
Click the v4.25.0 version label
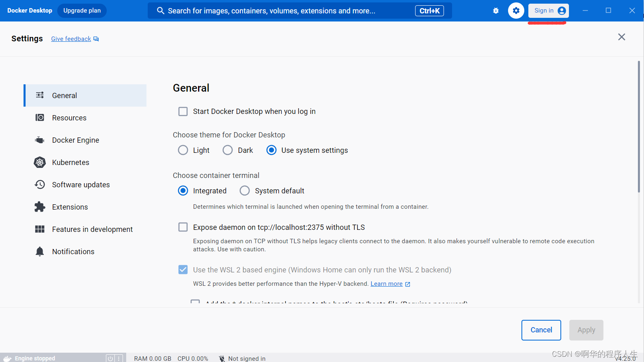click(x=625, y=359)
